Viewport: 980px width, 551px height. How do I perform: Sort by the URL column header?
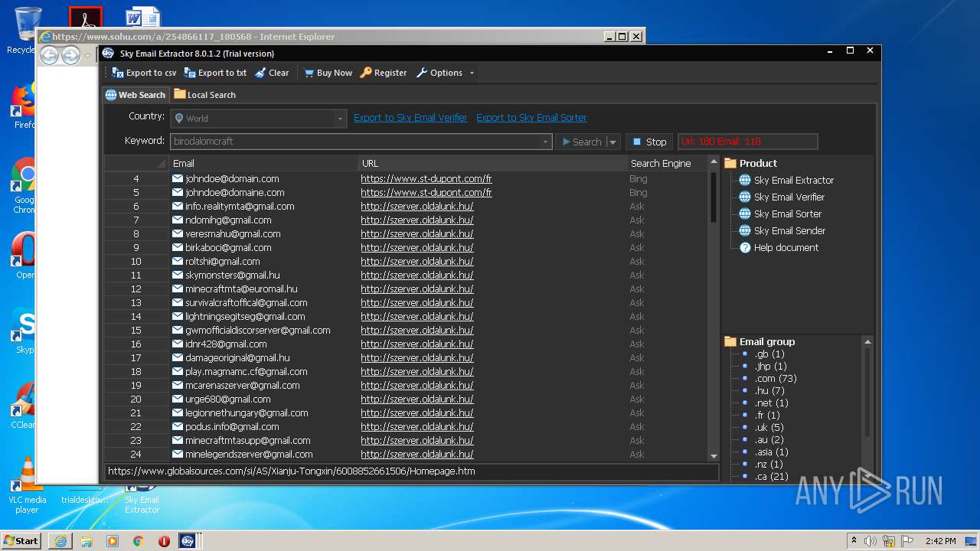pyautogui.click(x=492, y=163)
